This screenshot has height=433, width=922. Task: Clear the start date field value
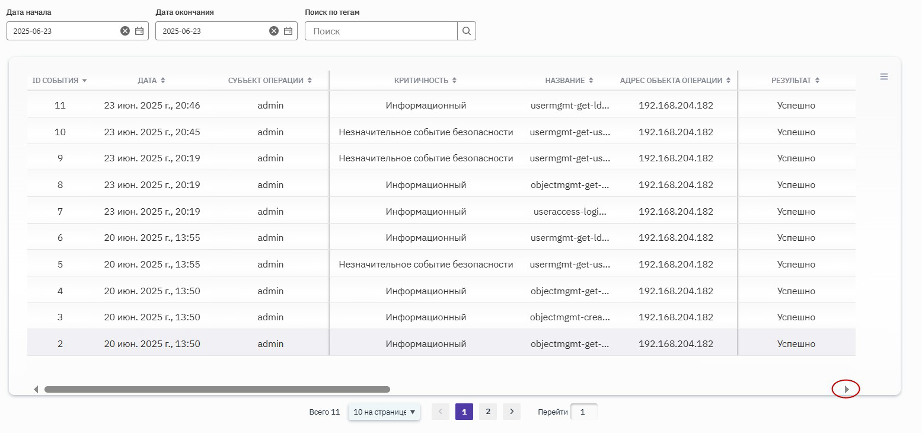[x=125, y=31]
